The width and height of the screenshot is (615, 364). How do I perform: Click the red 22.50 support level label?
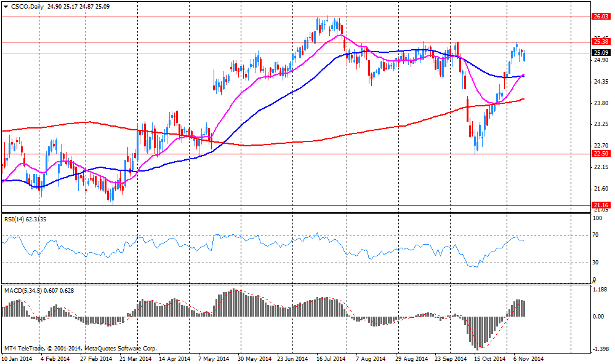tap(600, 154)
